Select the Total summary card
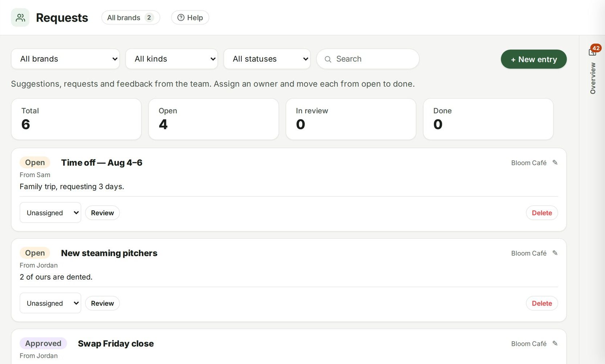Viewport: 605px width, 364px height. click(76, 119)
